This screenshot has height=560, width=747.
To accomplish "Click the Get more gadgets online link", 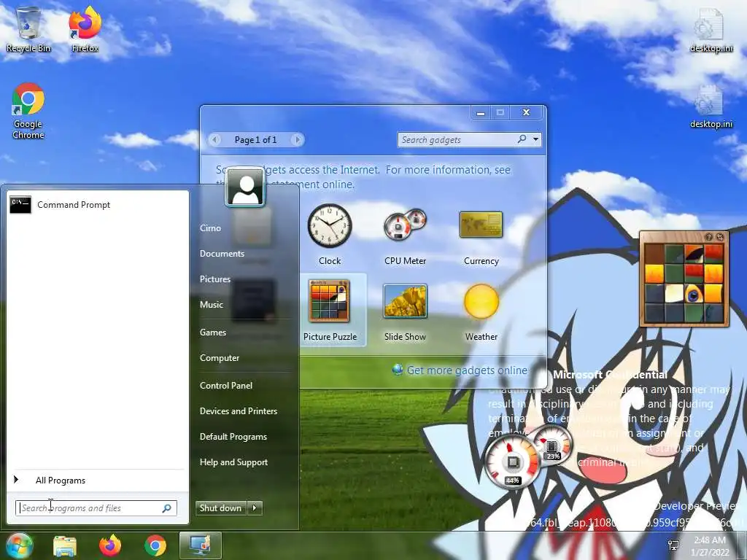I will click(x=467, y=370).
